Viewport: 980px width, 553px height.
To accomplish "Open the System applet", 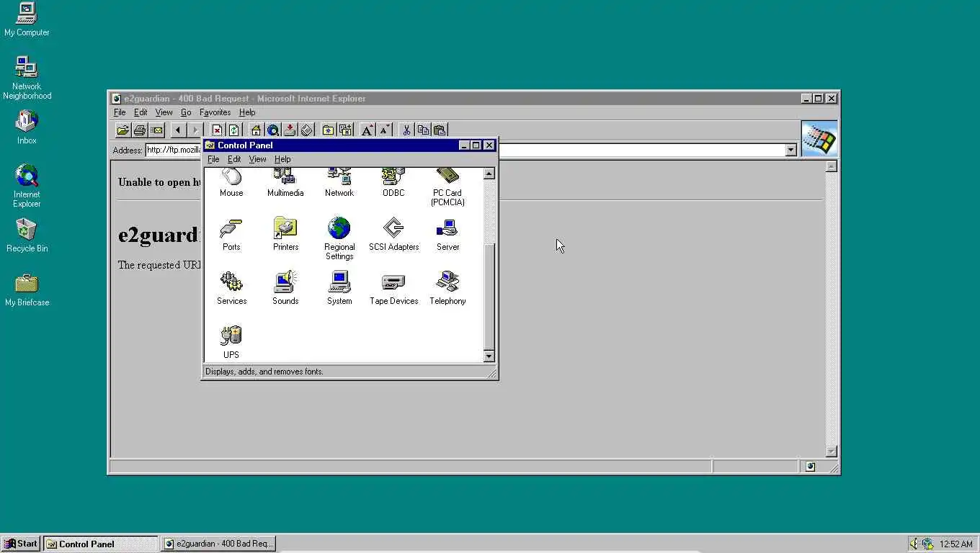I will point(339,288).
